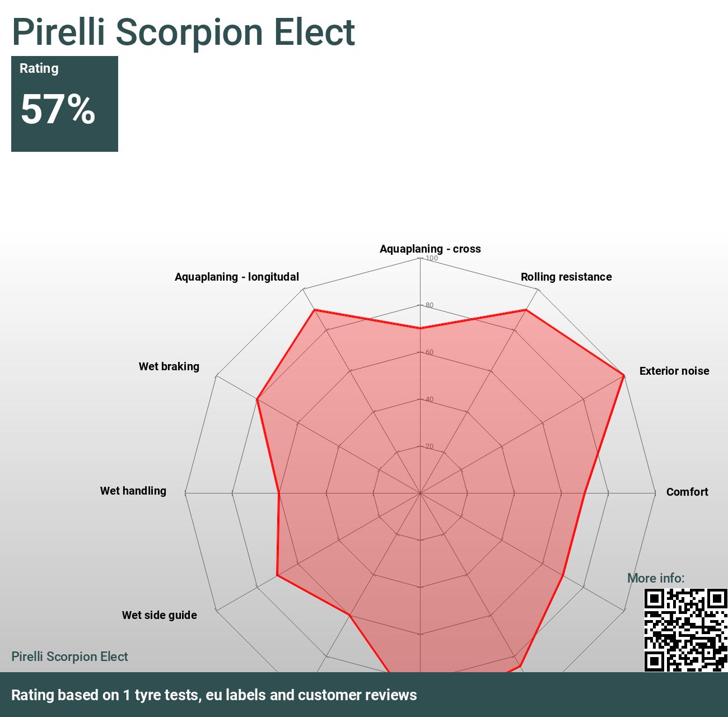Image resolution: width=728 pixels, height=717 pixels.
Task: Click the 20 scale label on chart
Action: 430,446
